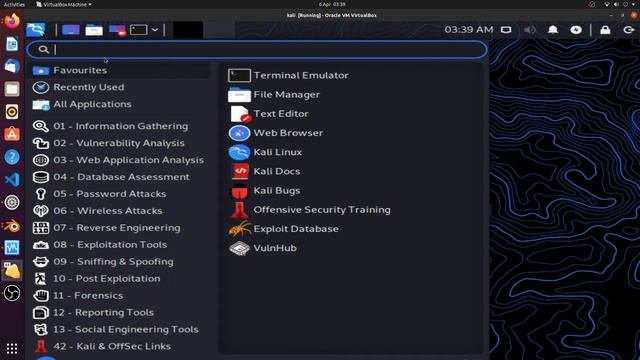
Task: Open Text Editor from favourites
Action: pyautogui.click(x=268, y=114)
